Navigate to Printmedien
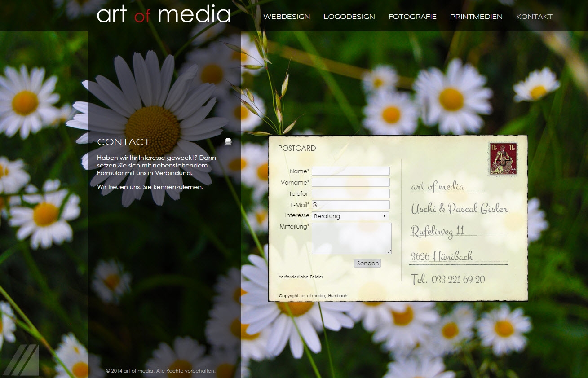The width and height of the screenshot is (588, 378). (476, 17)
